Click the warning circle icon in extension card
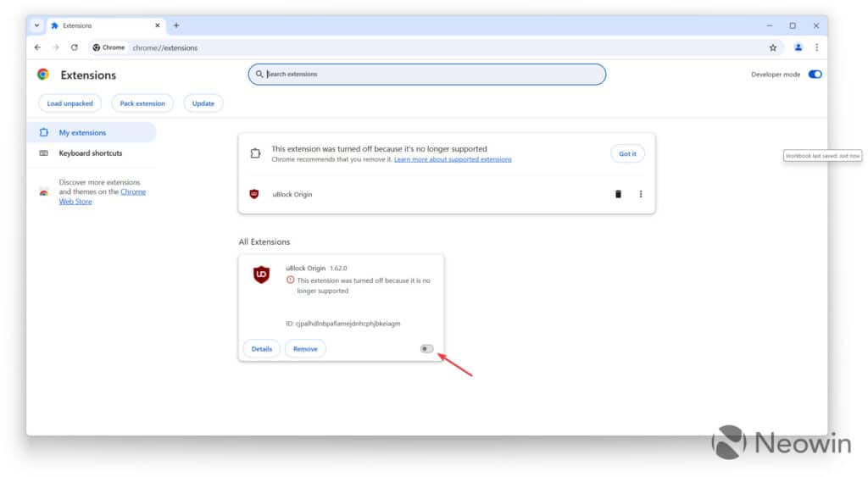The width and height of the screenshot is (868, 477). pos(290,280)
